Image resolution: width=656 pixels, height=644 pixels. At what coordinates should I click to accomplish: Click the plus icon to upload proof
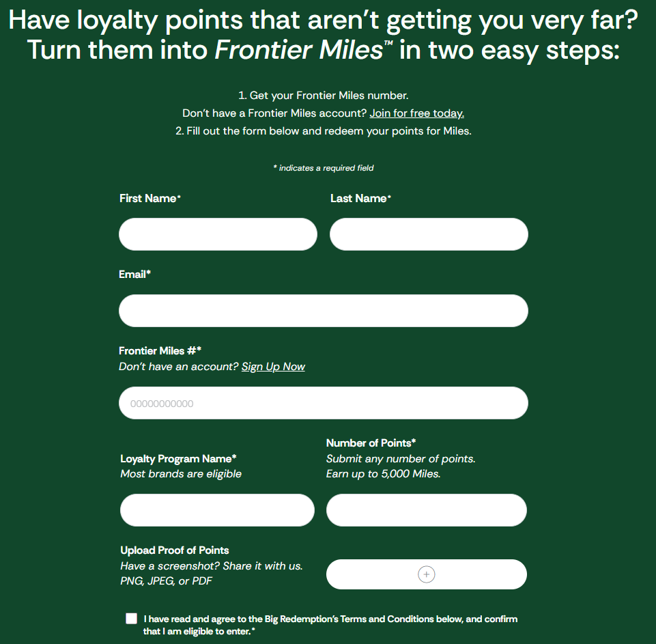coord(426,574)
